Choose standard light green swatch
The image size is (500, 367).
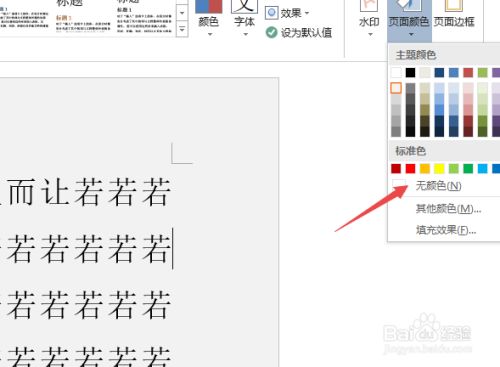(x=454, y=169)
